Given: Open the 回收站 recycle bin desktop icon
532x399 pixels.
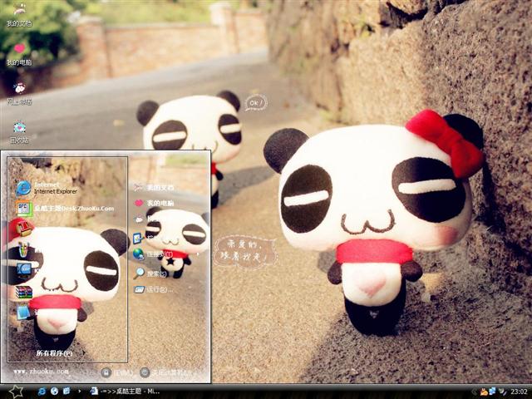Looking at the screenshot, I should point(19,132).
